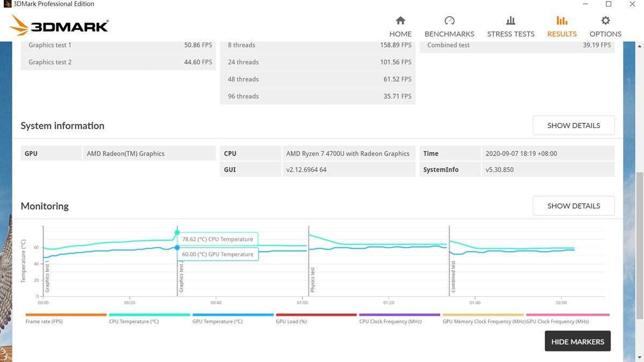
Task: Expand System information with Show Details
Action: click(x=573, y=125)
